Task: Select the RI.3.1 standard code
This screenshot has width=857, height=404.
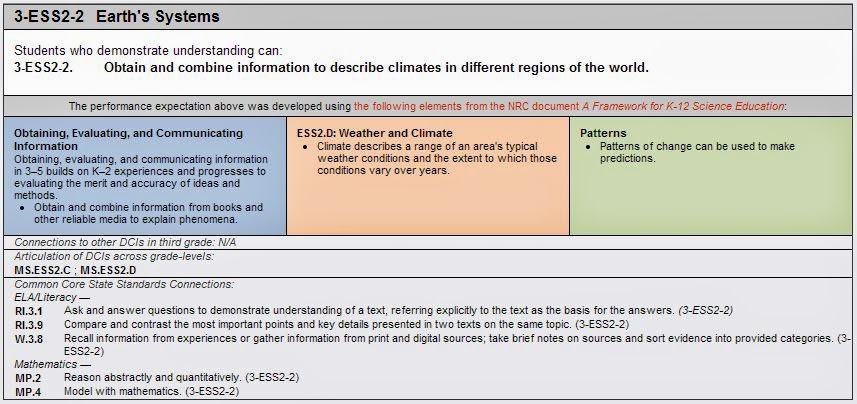Action: pyautogui.click(x=28, y=311)
